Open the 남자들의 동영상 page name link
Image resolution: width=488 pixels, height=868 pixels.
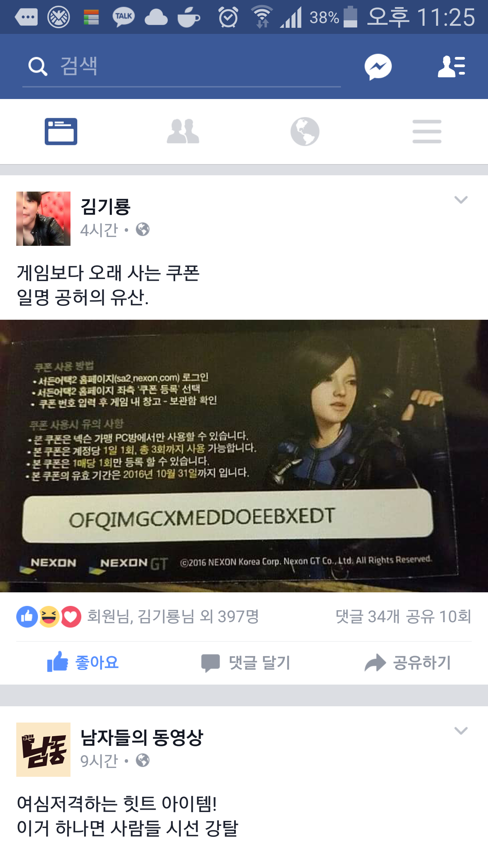[142, 737]
